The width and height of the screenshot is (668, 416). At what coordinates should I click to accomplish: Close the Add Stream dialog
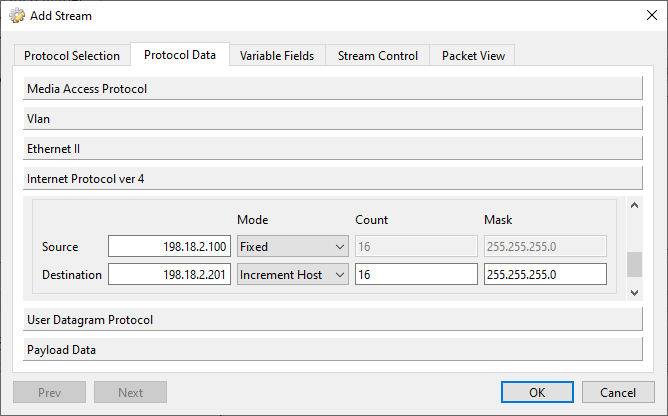coord(651,15)
